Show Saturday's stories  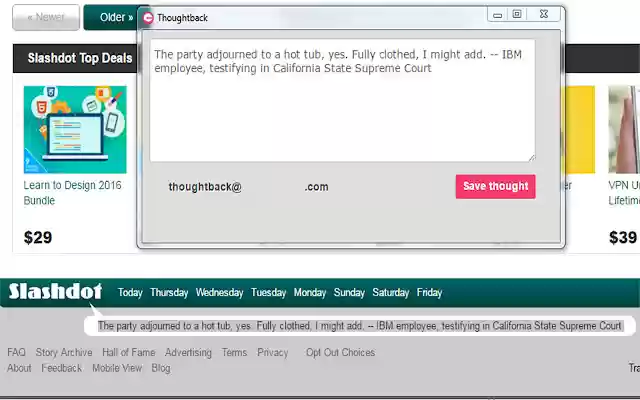point(391,293)
